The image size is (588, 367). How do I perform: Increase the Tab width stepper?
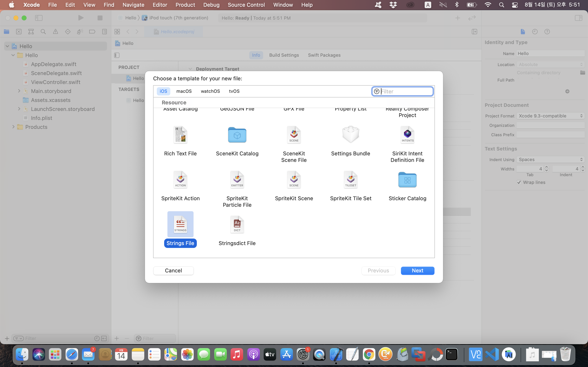click(x=546, y=167)
